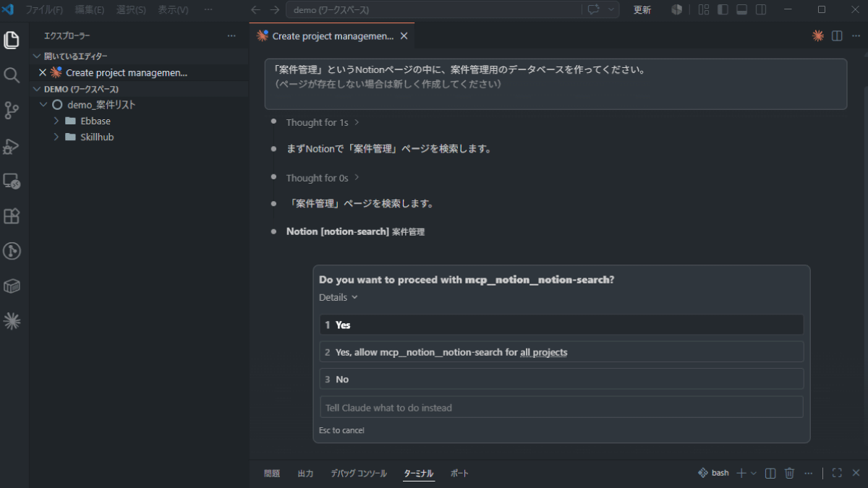Open Source Control view in activity bar
The height and width of the screenshot is (488, 868).
point(12,110)
